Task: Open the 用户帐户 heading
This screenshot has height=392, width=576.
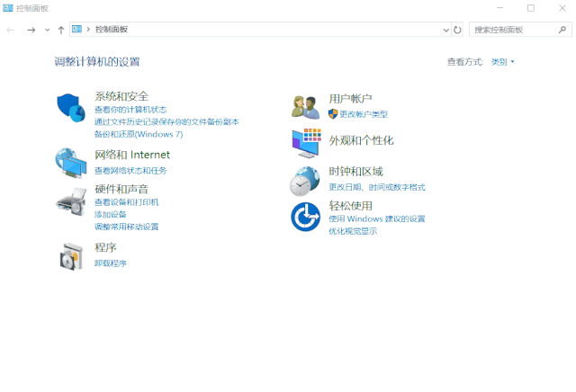Action: point(350,98)
